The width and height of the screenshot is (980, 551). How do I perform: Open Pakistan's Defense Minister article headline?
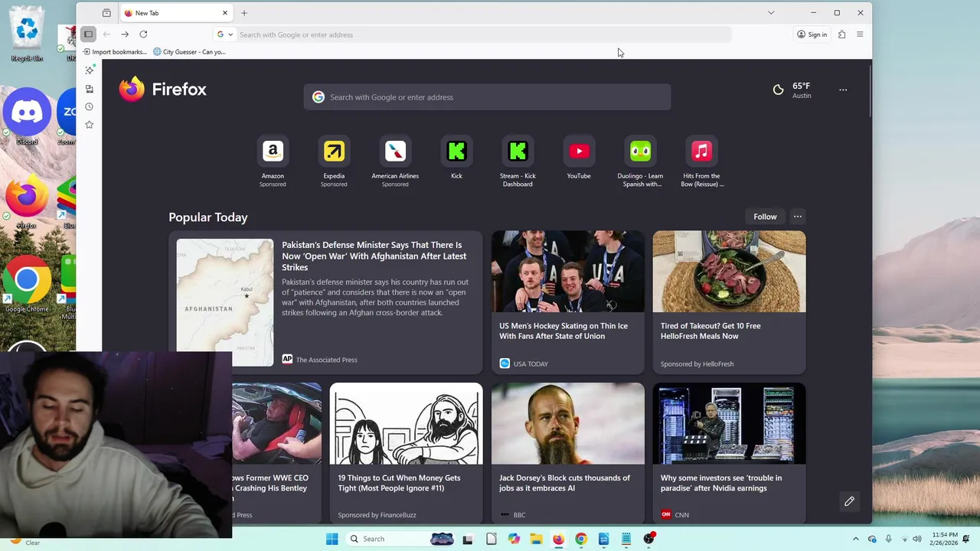coord(374,256)
